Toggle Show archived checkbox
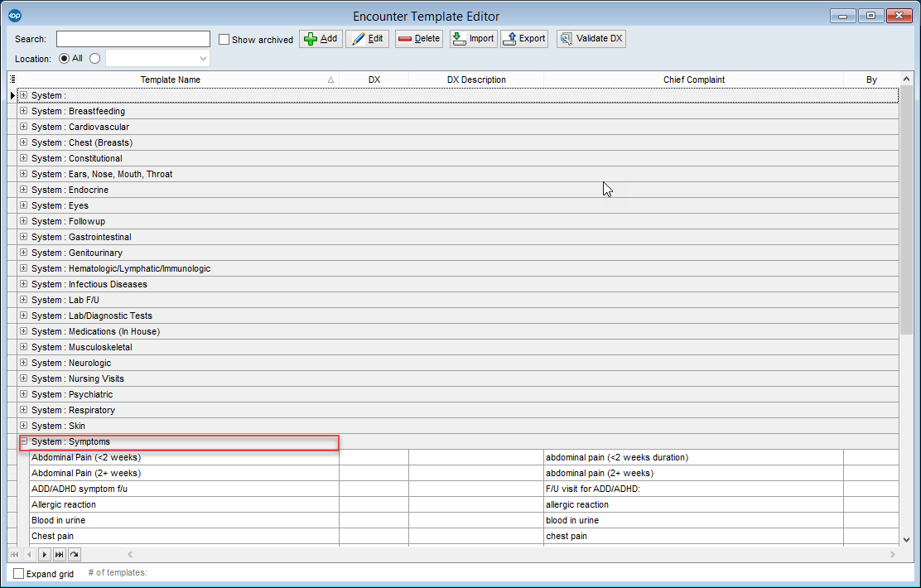The height and width of the screenshot is (588, 921). pos(224,40)
